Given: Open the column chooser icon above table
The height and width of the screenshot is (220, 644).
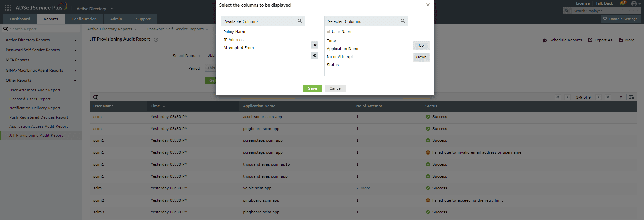Looking at the screenshot, I should click(x=631, y=97).
